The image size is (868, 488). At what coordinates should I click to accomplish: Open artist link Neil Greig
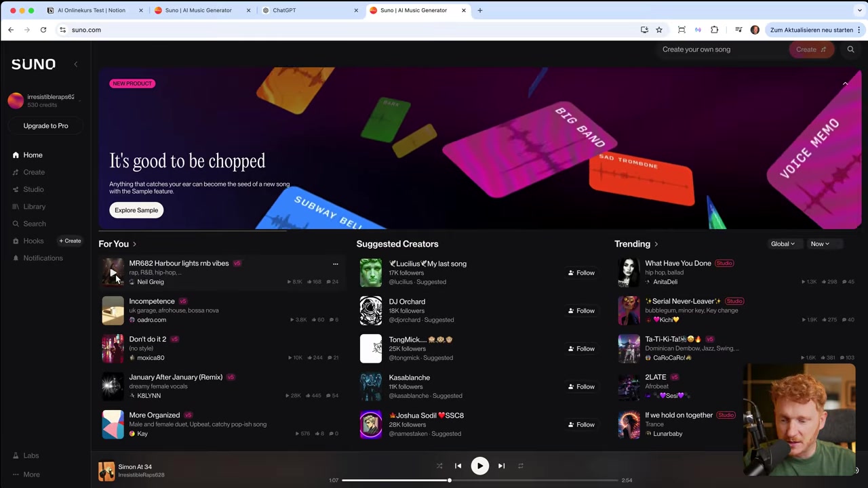click(150, 282)
